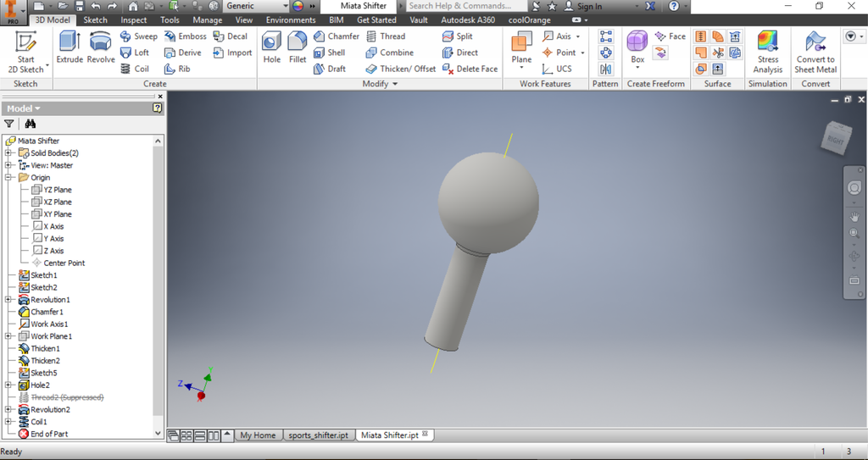868x460 pixels.
Task: Click the browser filter funnel icon
Action: coord(9,124)
